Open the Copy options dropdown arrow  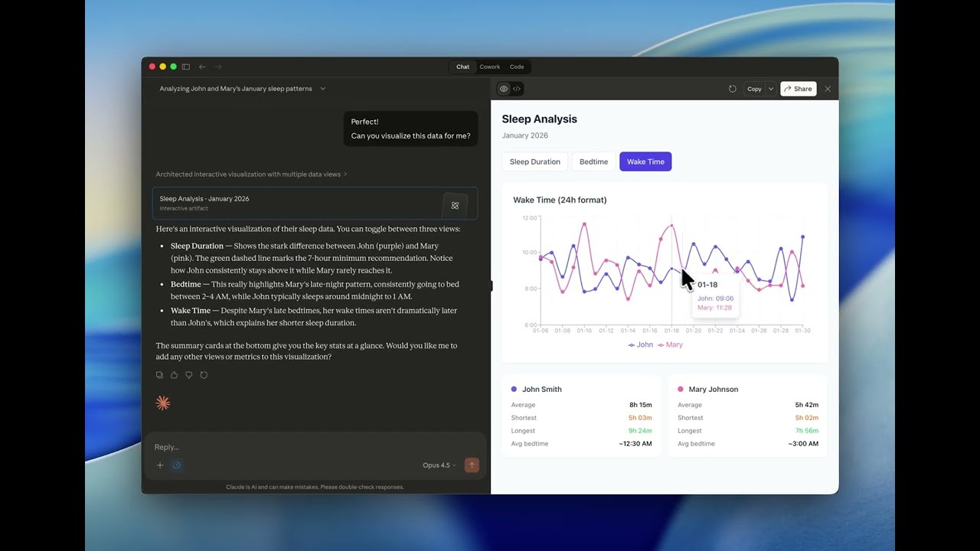pyautogui.click(x=771, y=89)
